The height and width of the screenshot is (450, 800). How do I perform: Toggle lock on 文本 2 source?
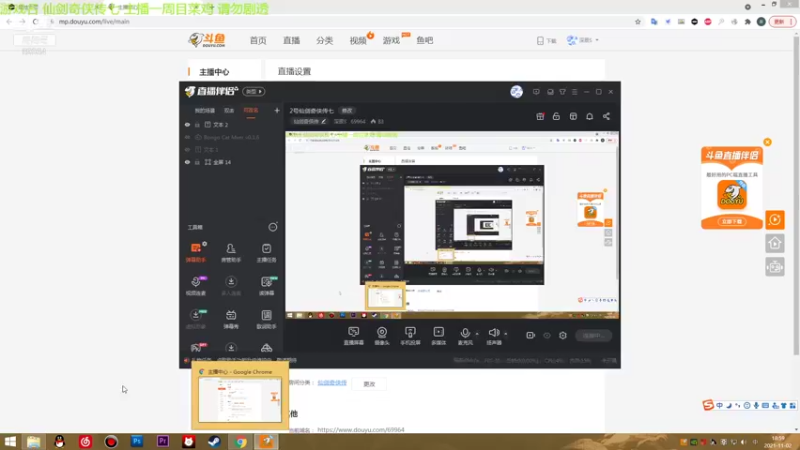tap(197, 124)
